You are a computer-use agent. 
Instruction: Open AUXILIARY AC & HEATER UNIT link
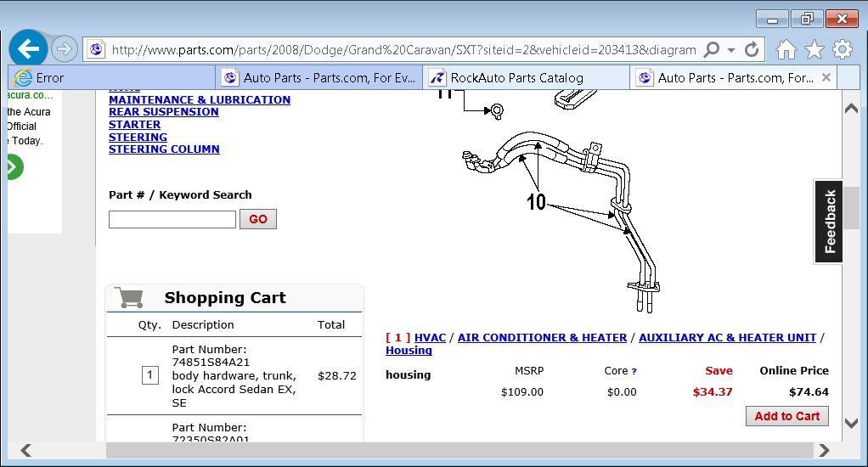click(x=727, y=338)
